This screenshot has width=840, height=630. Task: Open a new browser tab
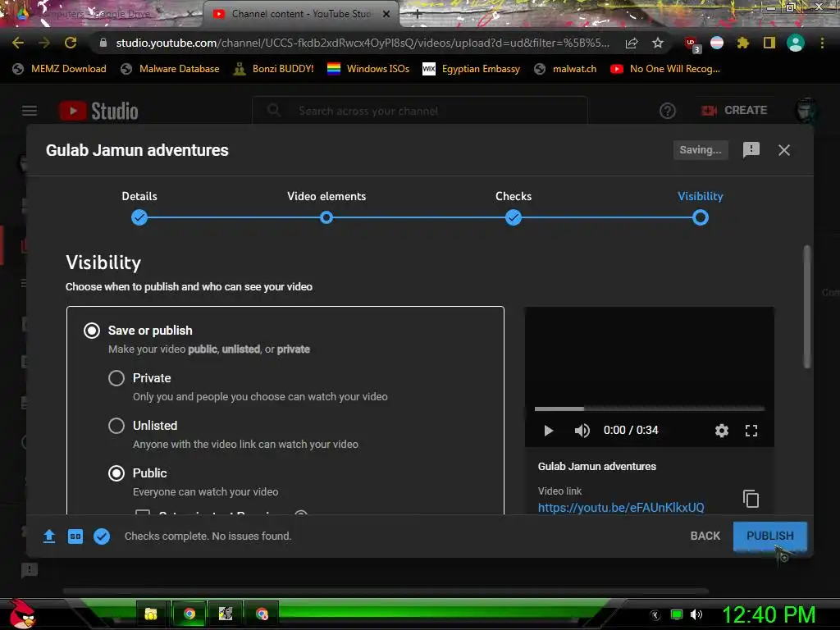tap(418, 15)
